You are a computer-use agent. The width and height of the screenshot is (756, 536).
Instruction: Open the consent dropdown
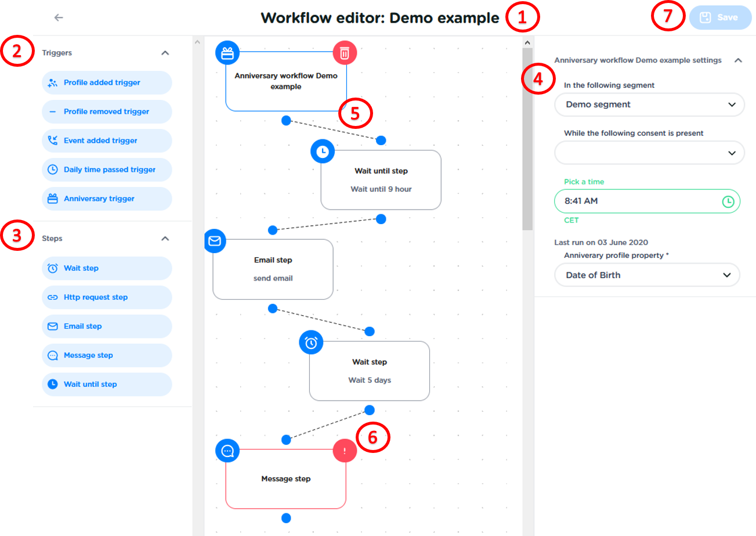coord(649,153)
